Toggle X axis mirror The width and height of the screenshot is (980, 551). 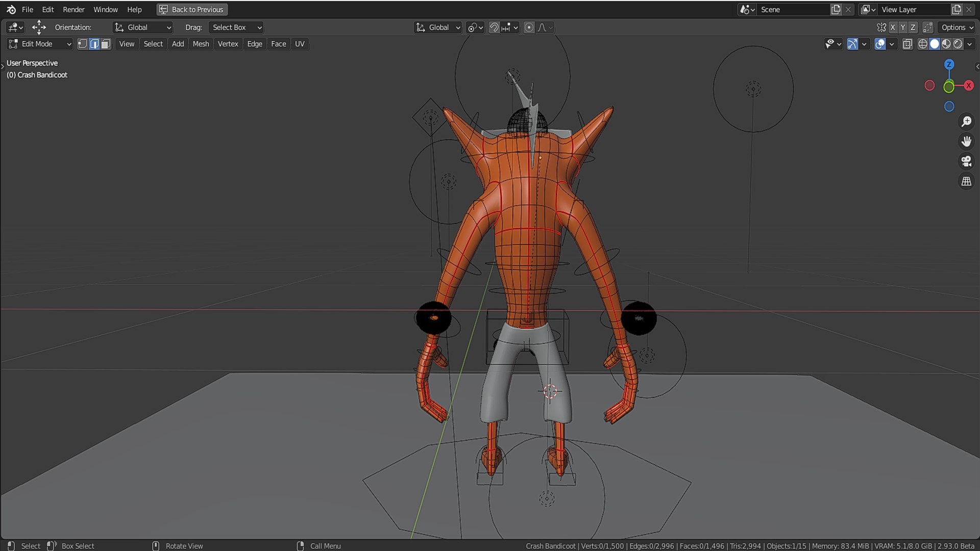pyautogui.click(x=893, y=28)
